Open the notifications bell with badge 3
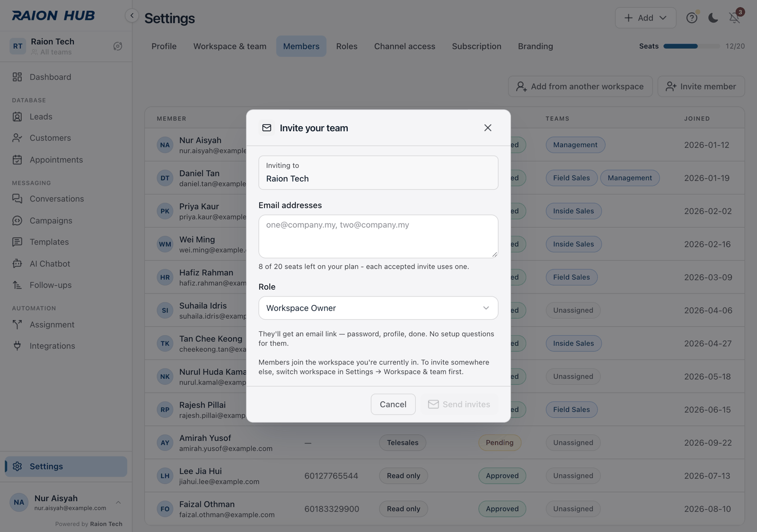757x532 pixels. click(735, 17)
